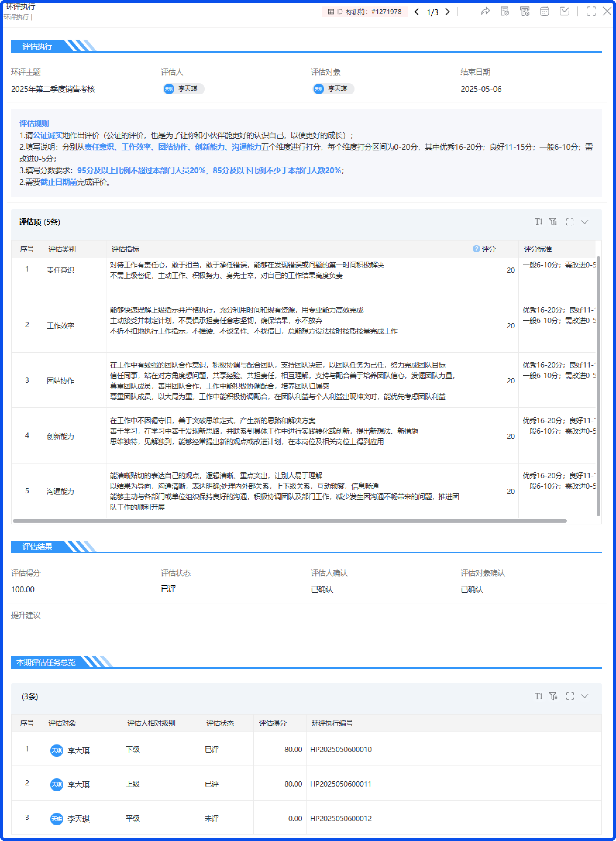Click filter icon in the (3条) overview table
The width and height of the screenshot is (616, 841).
coord(553,696)
